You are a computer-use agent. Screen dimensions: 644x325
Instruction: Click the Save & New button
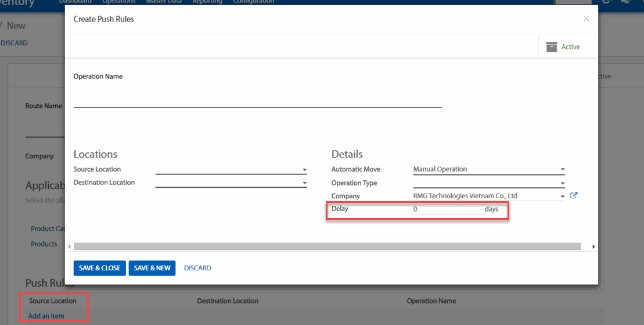(x=152, y=268)
